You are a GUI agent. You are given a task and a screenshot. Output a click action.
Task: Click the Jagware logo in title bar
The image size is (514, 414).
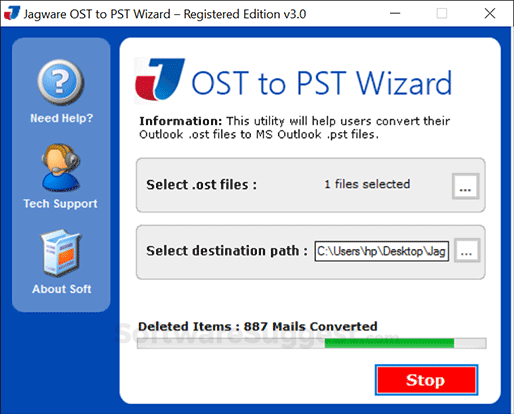click(x=12, y=13)
